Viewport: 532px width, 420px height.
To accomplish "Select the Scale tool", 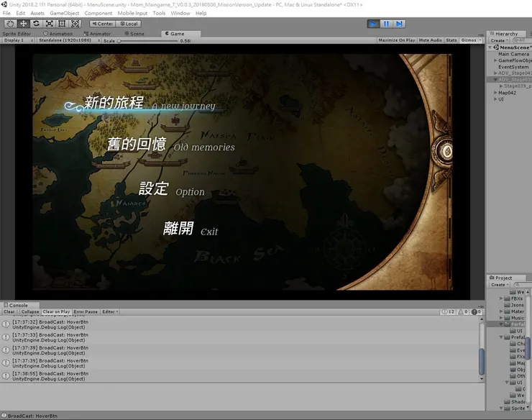I will (x=49, y=24).
